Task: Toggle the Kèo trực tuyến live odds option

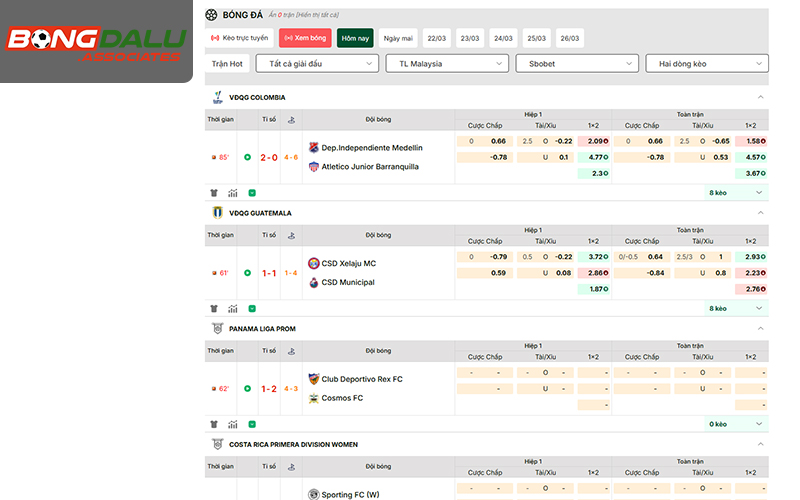Action: (240, 38)
